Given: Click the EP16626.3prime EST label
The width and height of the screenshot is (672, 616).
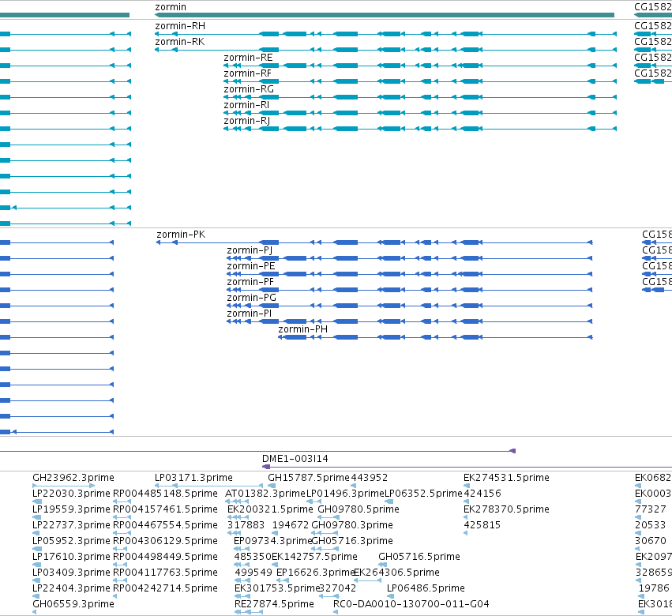Looking at the screenshot, I should click(x=315, y=573).
